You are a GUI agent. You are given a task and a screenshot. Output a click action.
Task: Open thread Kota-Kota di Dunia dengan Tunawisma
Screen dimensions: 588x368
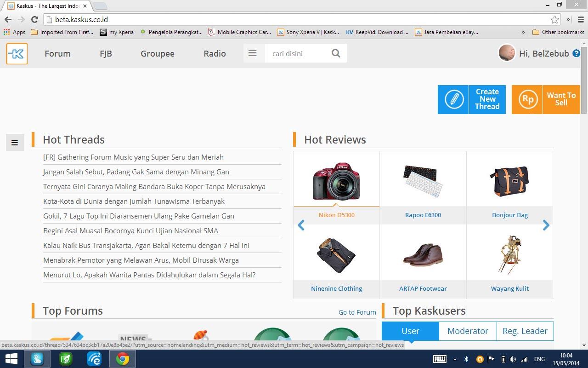[134, 201]
